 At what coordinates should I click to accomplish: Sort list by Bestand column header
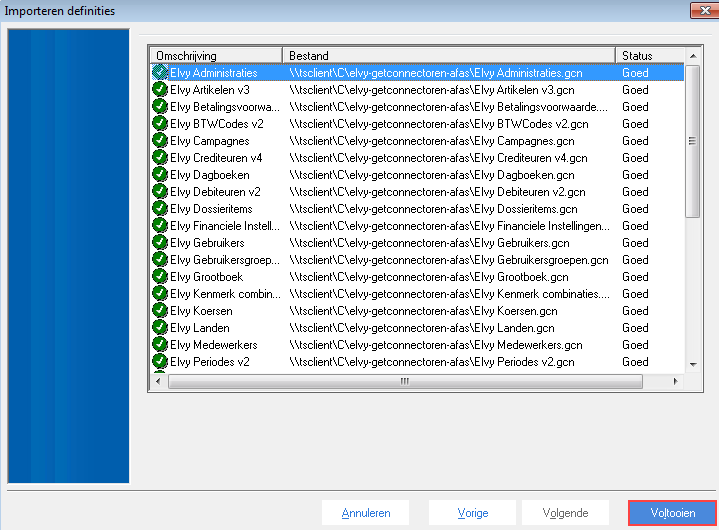coord(449,55)
